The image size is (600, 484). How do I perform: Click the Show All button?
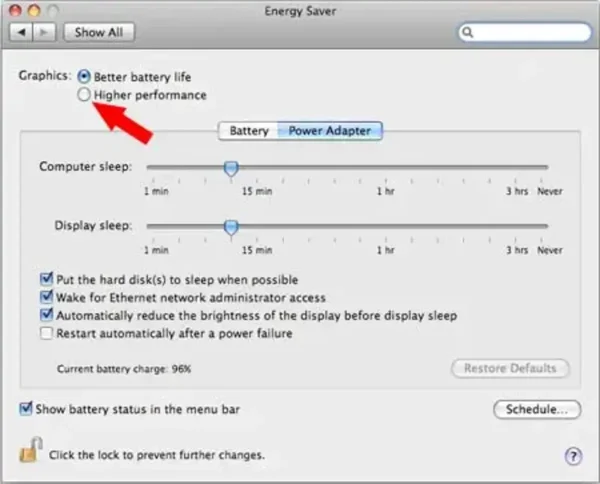99,32
